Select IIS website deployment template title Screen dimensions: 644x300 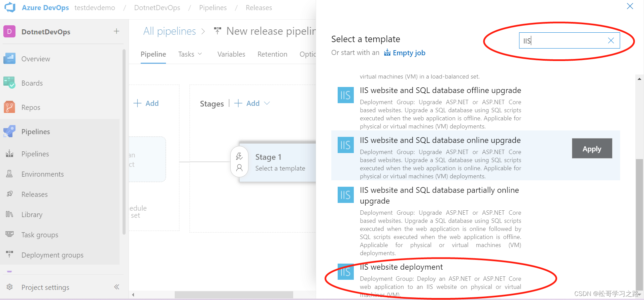click(x=401, y=267)
